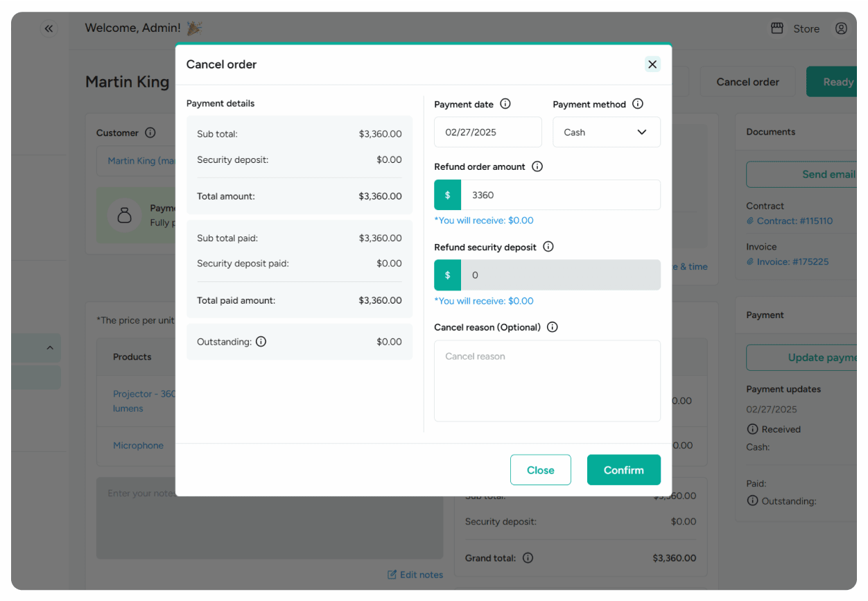
Task: Click the Outstanding info icon in Payment details
Action: (261, 341)
